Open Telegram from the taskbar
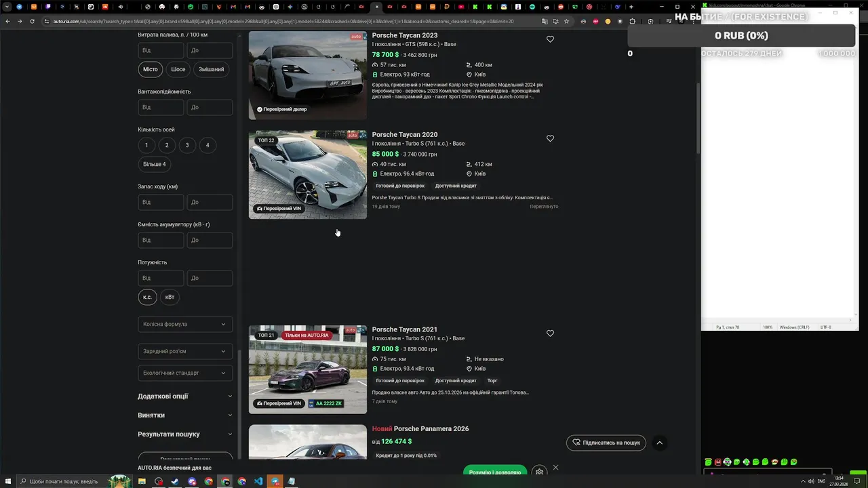868x488 pixels. coord(275,481)
